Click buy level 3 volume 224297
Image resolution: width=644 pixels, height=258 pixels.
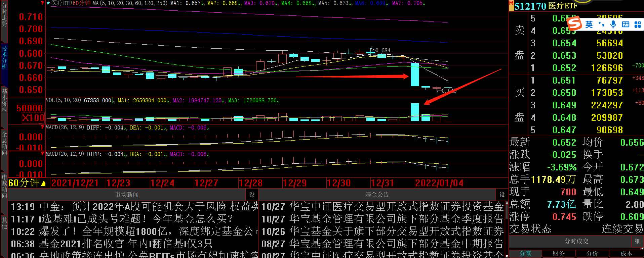[x=607, y=105]
